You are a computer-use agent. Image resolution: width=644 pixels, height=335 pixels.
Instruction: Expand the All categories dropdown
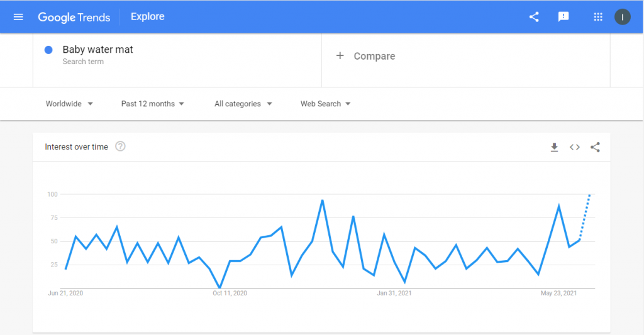243,104
